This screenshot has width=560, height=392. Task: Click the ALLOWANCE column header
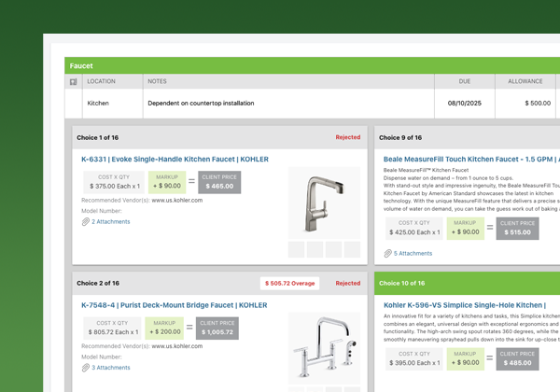point(525,81)
